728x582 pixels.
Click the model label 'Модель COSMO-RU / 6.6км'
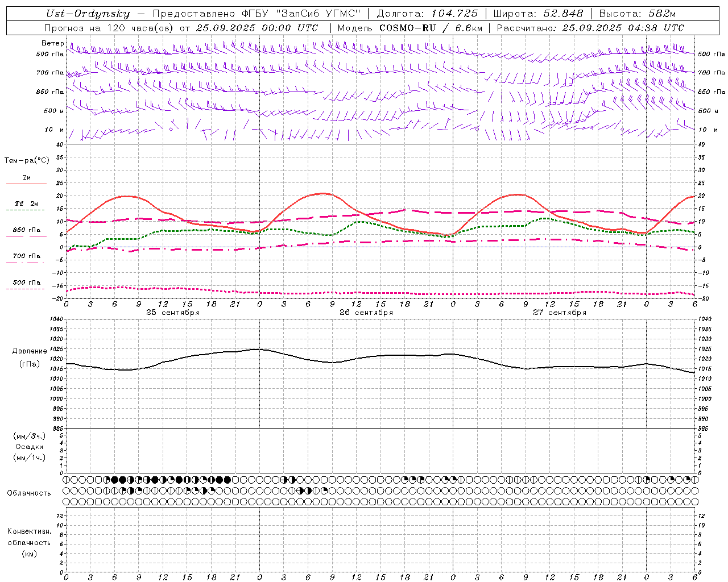click(x=409, y=28)
